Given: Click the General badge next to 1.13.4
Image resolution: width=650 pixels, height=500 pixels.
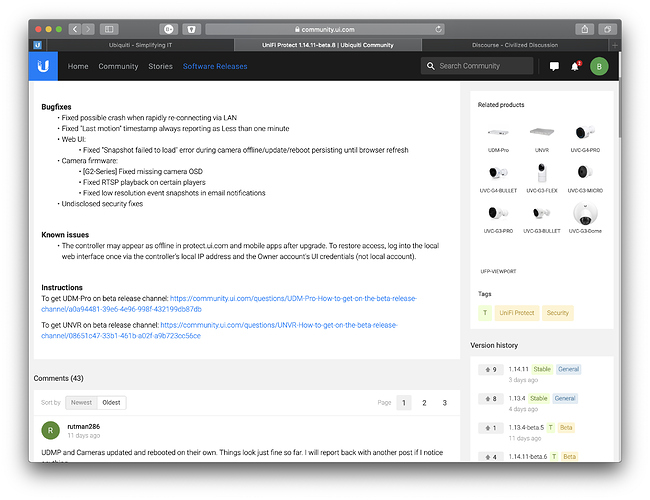Looking at the screenshot, I should click(565, 398).
